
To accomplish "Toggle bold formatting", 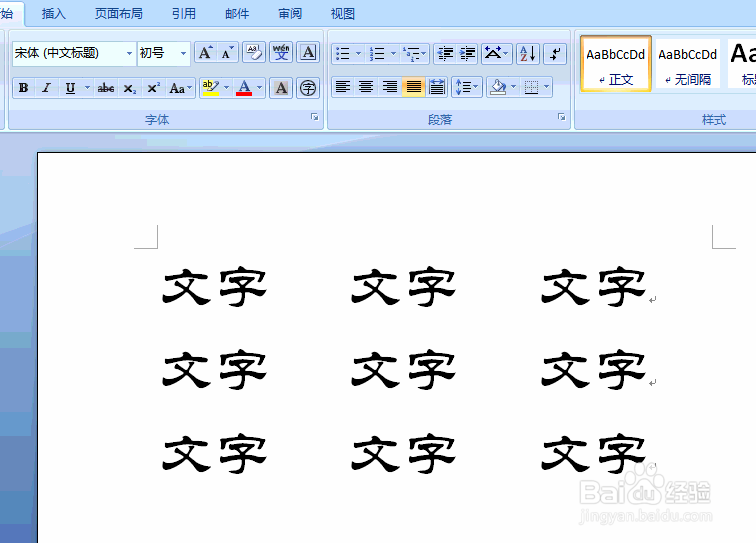I will click(x=23, y=88).
